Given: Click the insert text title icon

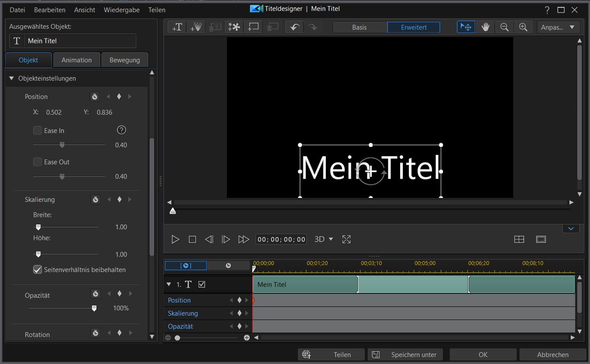Looking at the screenshot, I should pos(177,27).
